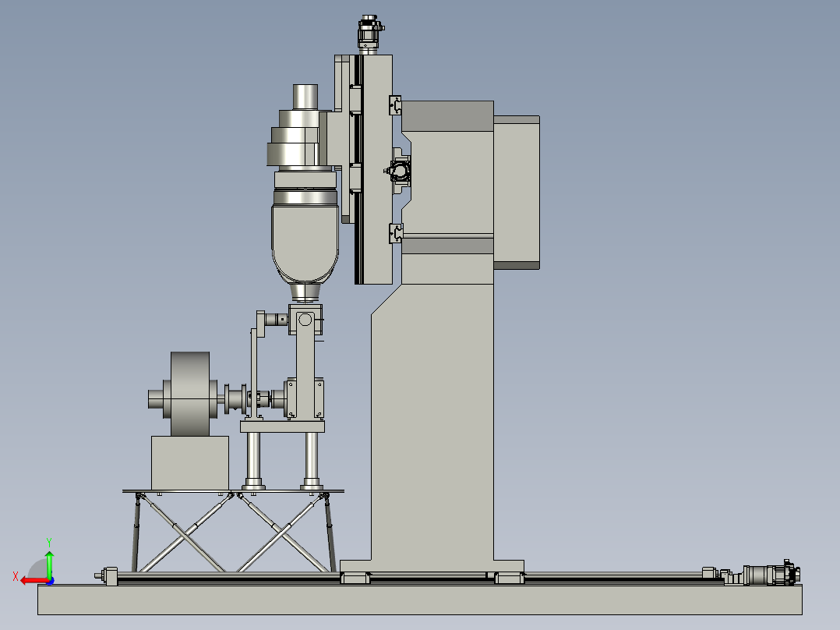Click the blue Z axis dot on triad
The image size is (840, 630).
click(51, 581)
